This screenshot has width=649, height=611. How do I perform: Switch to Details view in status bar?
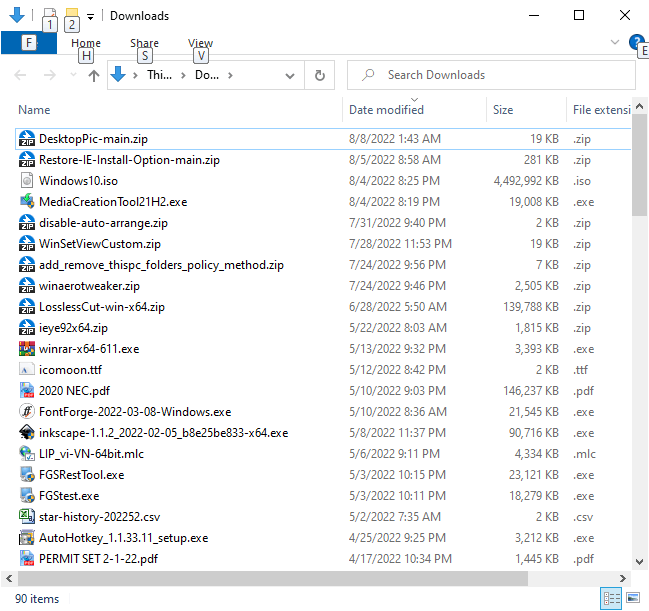tap(611, 599)
